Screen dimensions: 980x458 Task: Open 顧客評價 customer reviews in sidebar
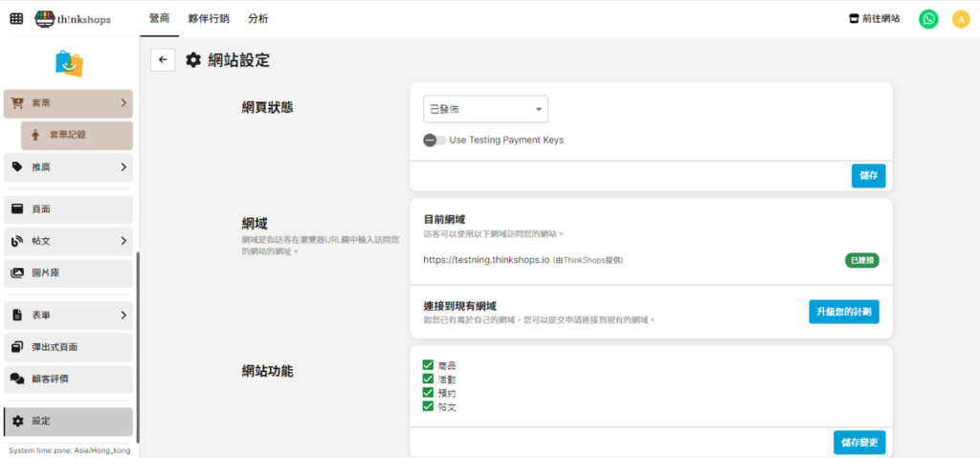68,379
